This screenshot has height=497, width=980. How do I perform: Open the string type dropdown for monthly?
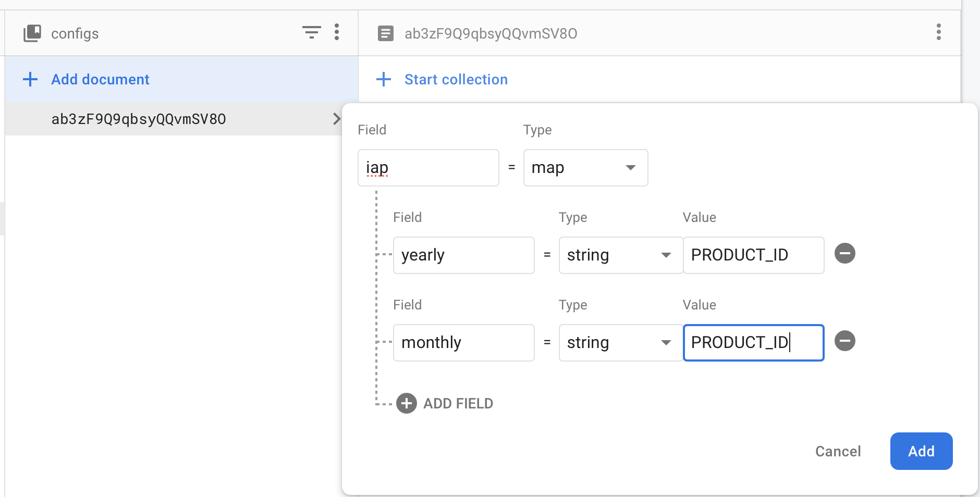coord(621,343)
